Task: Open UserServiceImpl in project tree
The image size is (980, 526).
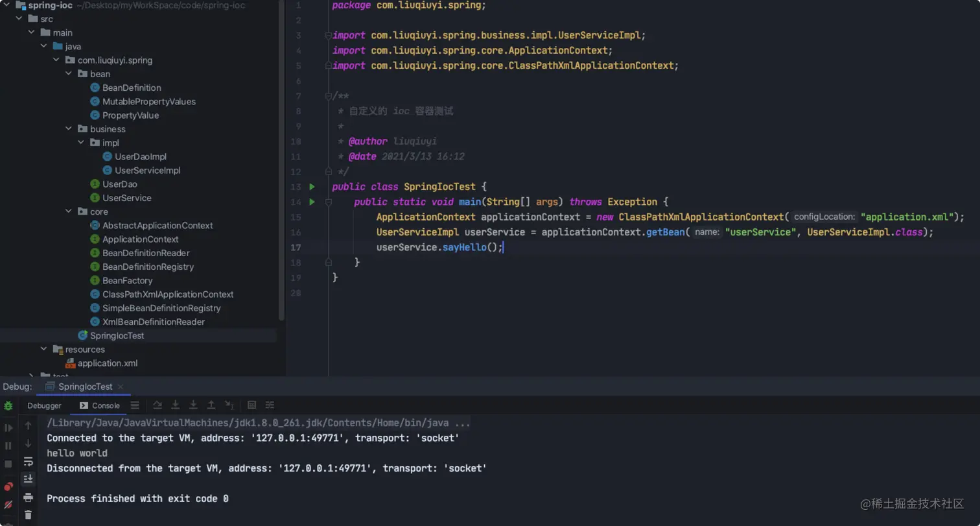Action: 141,171
